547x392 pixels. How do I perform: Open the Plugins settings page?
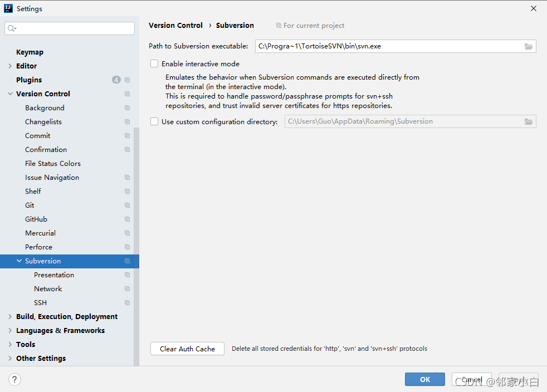point(29,80)
